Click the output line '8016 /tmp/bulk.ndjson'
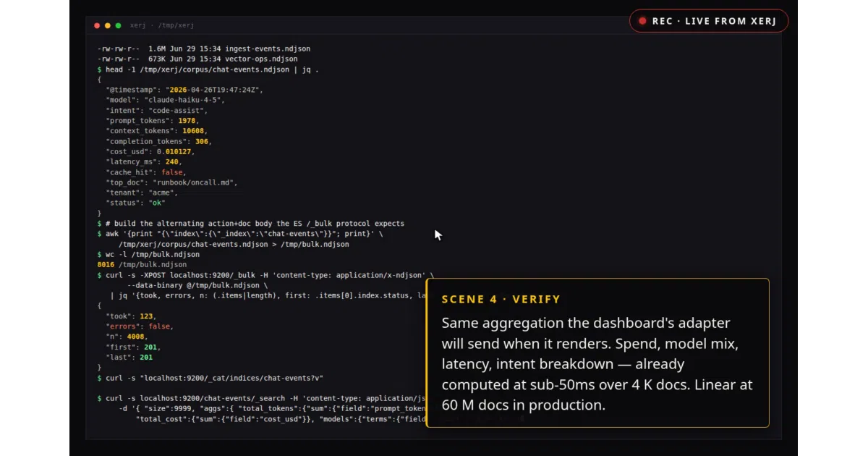The width and height of the screenshot is (868, 456). [142, 265]
